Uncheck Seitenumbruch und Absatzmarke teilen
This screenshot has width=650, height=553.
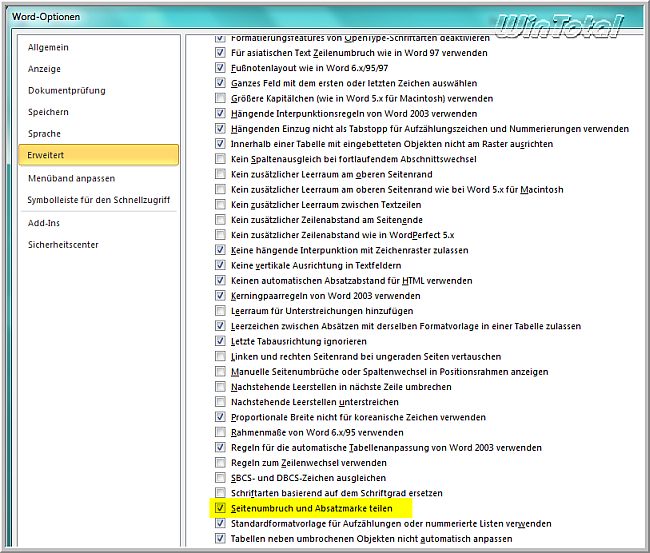coord(220,508)
